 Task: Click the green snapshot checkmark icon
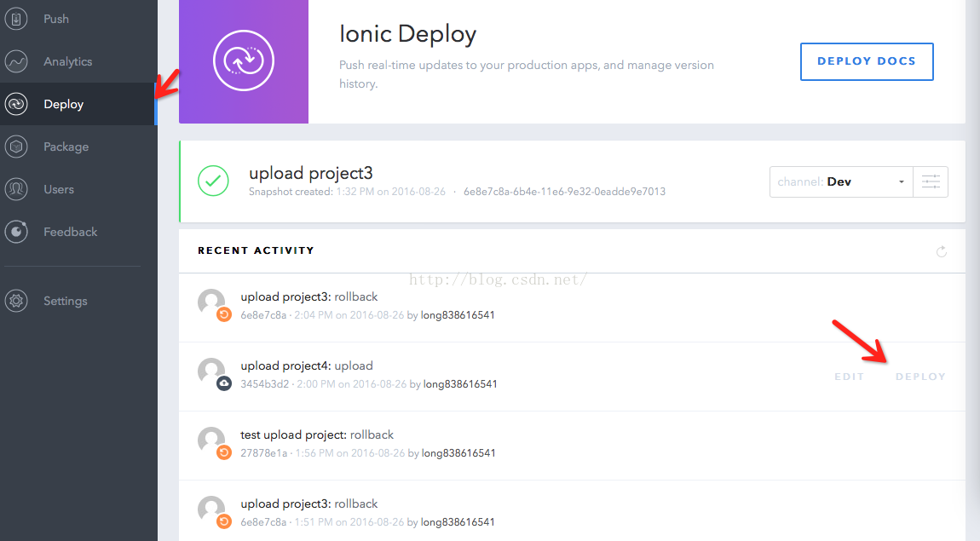(x=213, y=181)
